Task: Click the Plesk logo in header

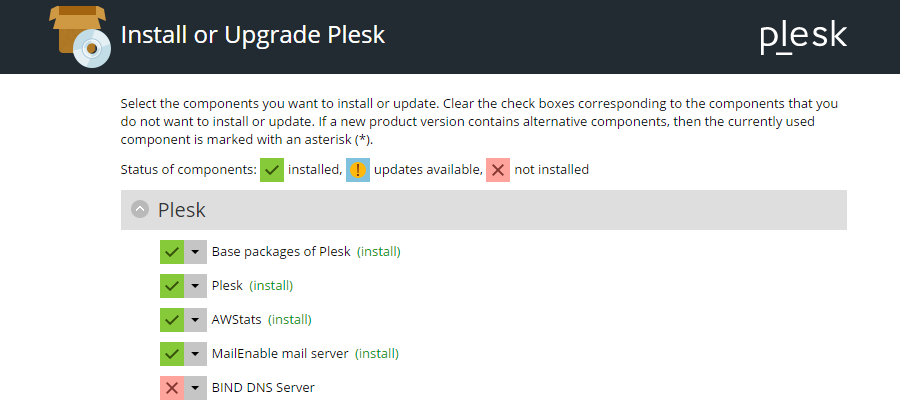Action: (x=803, y=37)
